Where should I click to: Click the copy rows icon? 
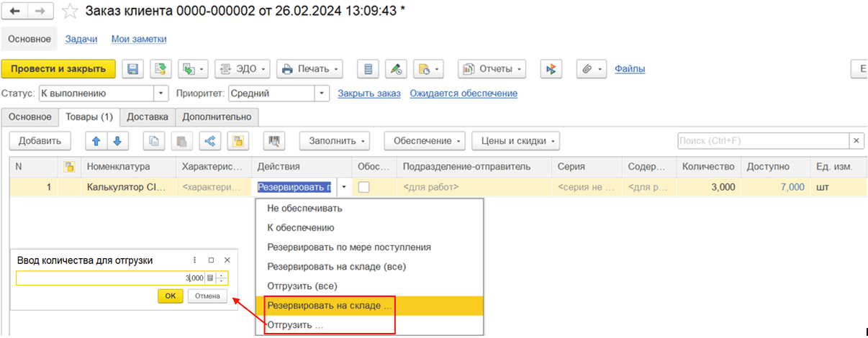coord(154,141)
